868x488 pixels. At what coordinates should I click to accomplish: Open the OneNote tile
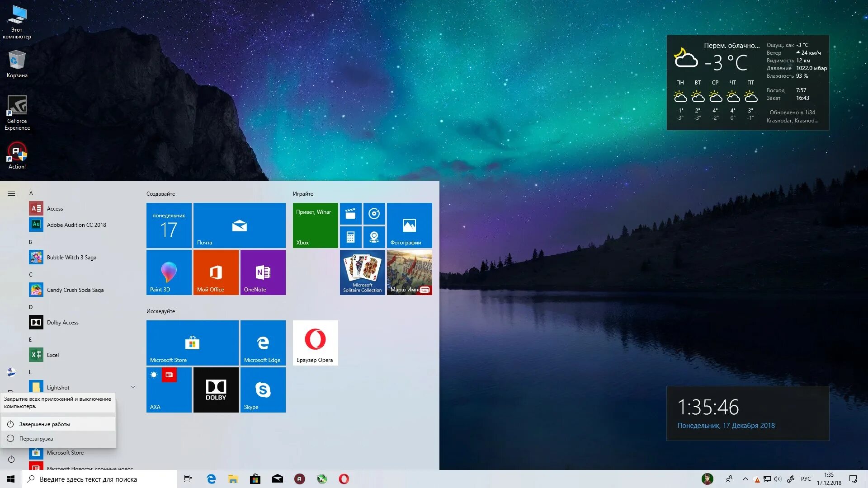pos(263,272)
